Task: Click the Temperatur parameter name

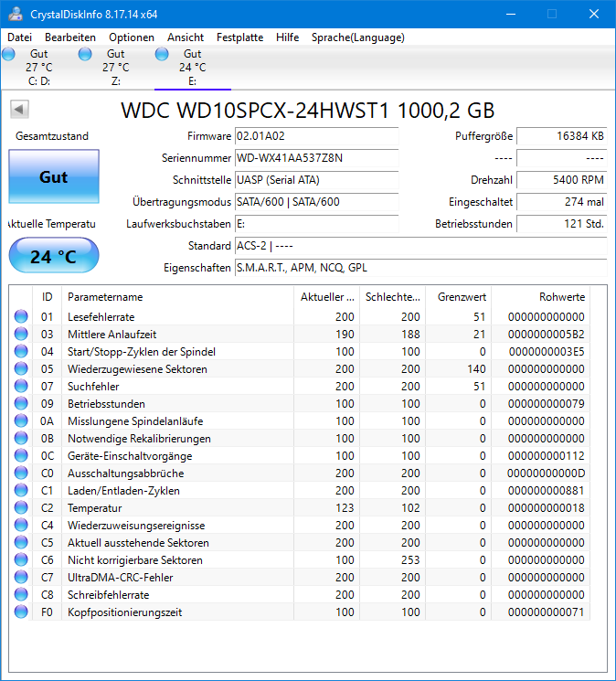Action: 95,507
